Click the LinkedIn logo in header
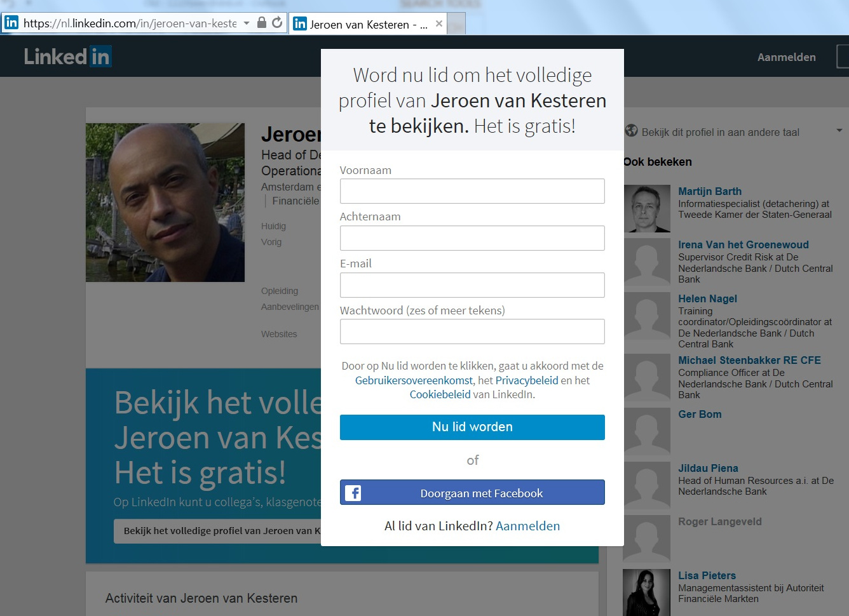 tap(67, 57)
